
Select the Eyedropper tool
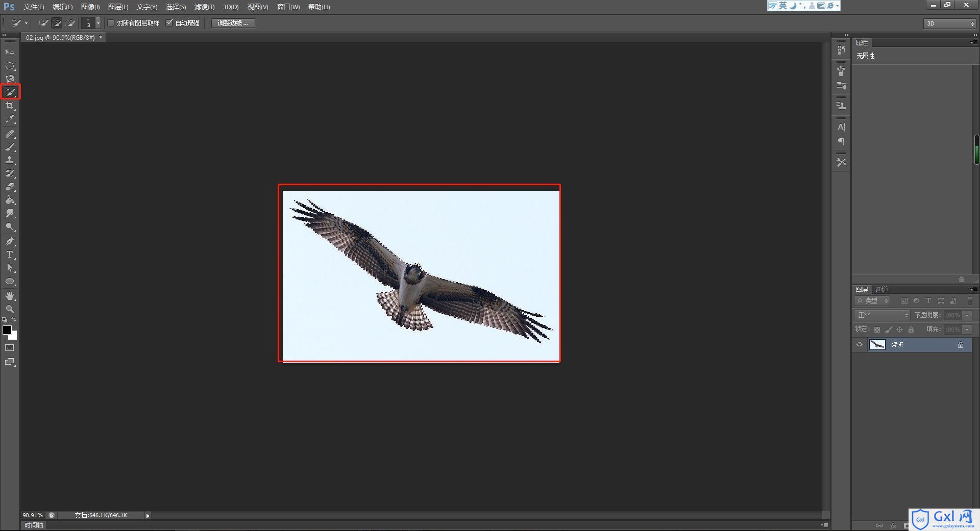(x=10, y=119)
